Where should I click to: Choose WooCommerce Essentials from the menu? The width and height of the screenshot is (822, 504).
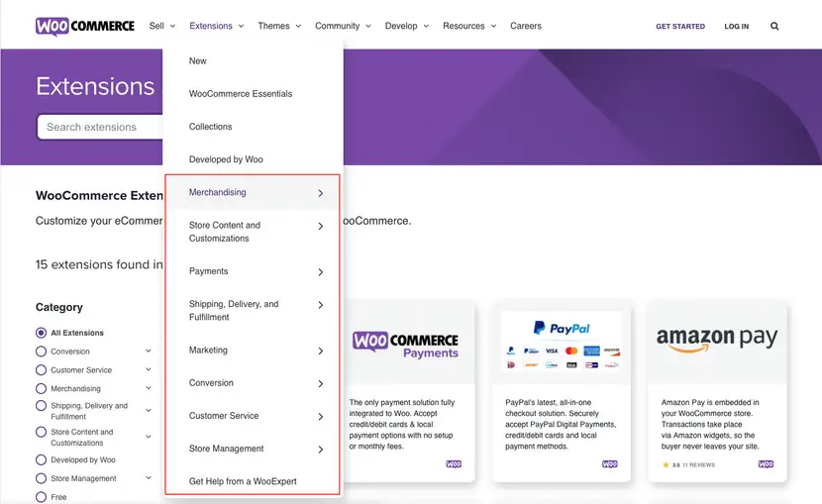click(x=241, y=94)
